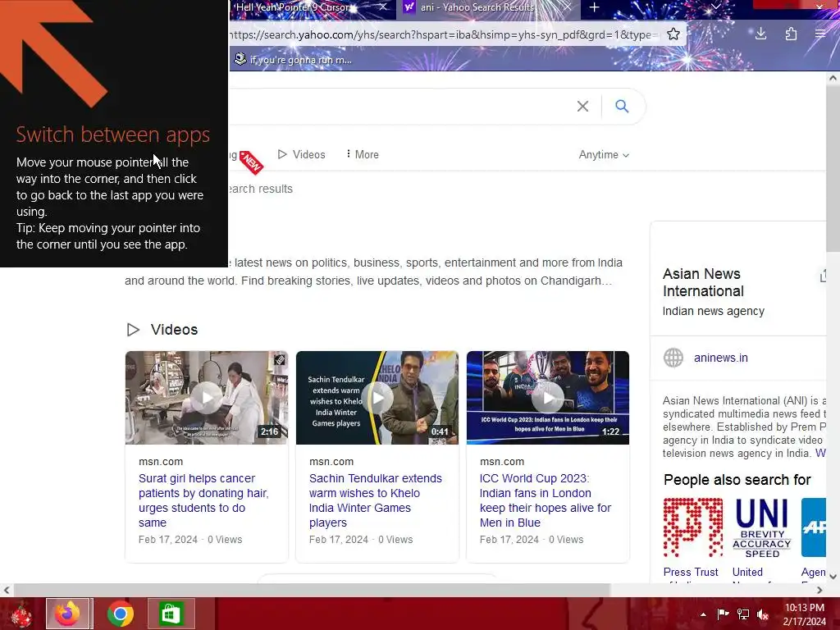Play the Sachin Tendulkar Khelo India video
840x630 pixels.
click(x=377, y=398)
